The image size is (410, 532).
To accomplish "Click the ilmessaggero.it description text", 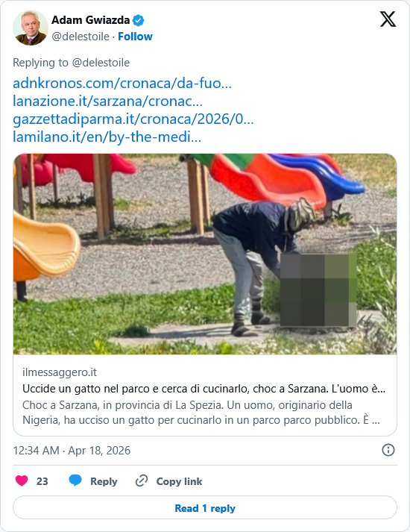I will [x=201, y=413].
